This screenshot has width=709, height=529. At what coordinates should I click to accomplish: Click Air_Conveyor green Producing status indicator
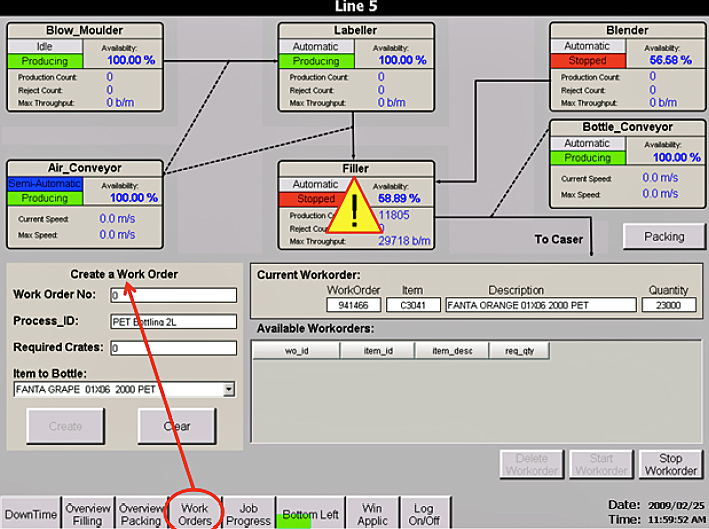45,198
